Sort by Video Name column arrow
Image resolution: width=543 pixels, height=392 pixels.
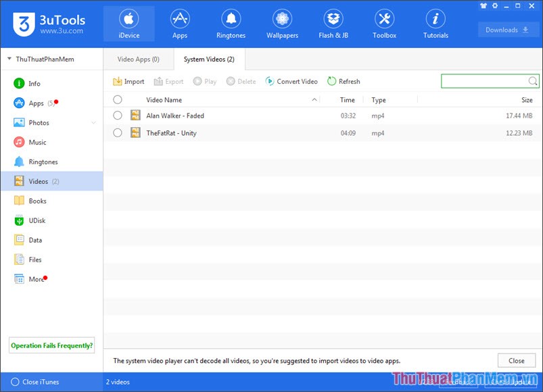pyautogui.click(x=314, y=100)
